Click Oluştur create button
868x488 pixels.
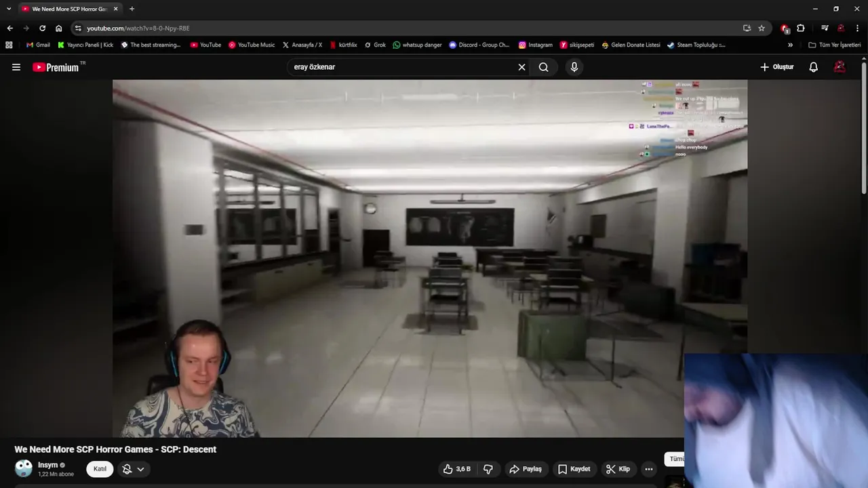[x=776, y=67]
